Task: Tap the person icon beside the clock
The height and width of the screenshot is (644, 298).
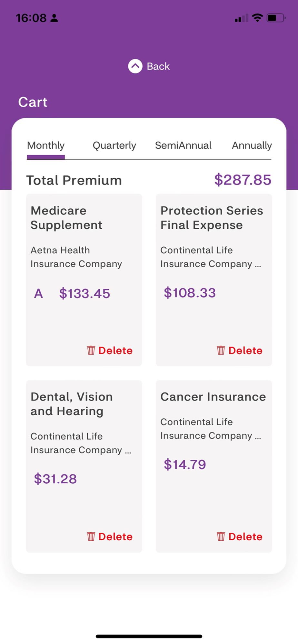Action: click(x=54, y=18)
